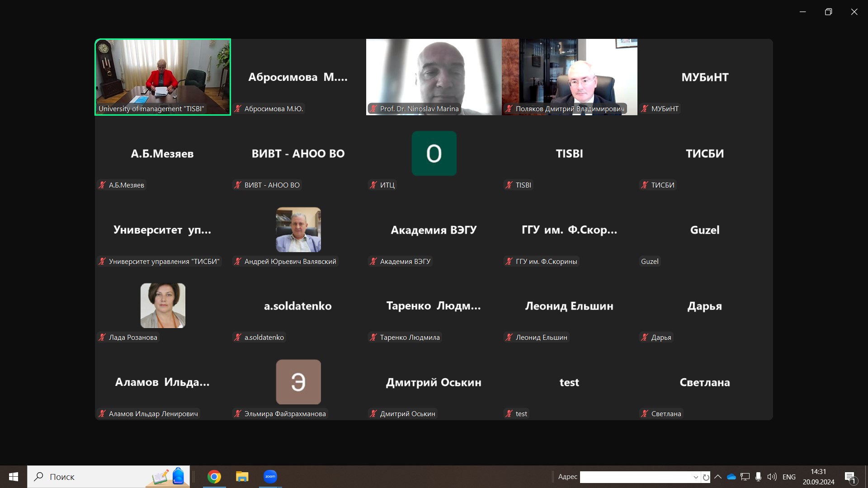Expand the address bar dropdown arrow
Image resolution: width=868 pixels, height=488 pixels.
(696, 477)
